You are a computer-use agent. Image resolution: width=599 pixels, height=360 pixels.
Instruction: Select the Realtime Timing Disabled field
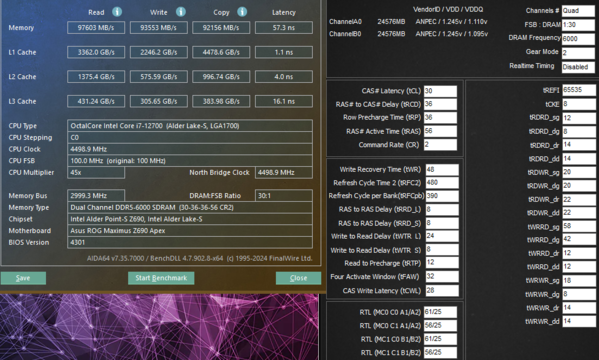coord(578,67)
